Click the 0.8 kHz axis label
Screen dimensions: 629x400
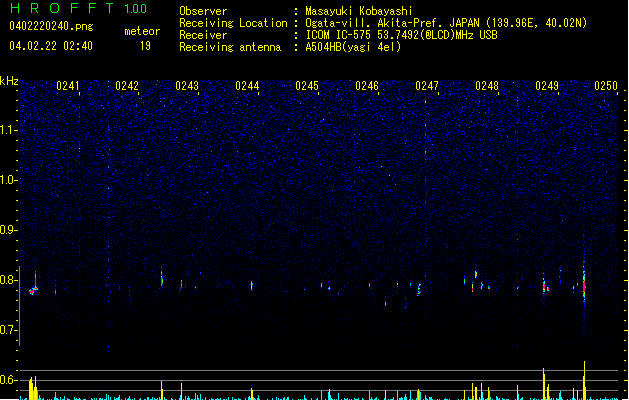click(8, 280)
